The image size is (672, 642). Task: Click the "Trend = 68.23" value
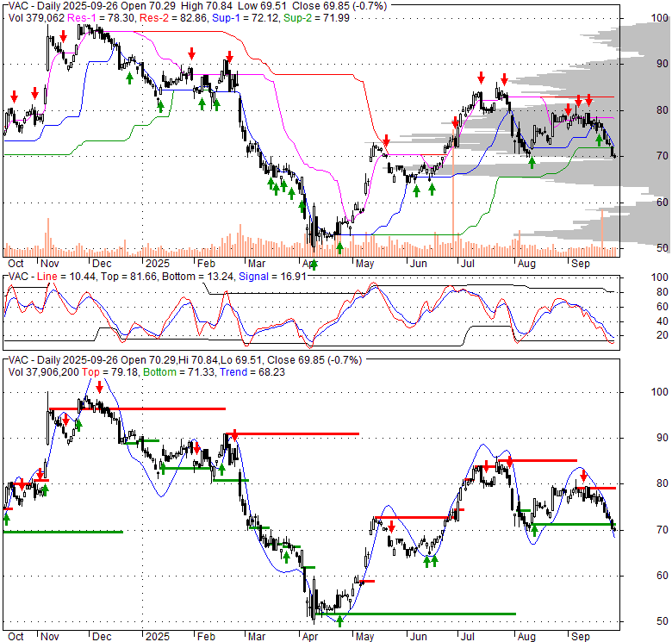point(252,372)
